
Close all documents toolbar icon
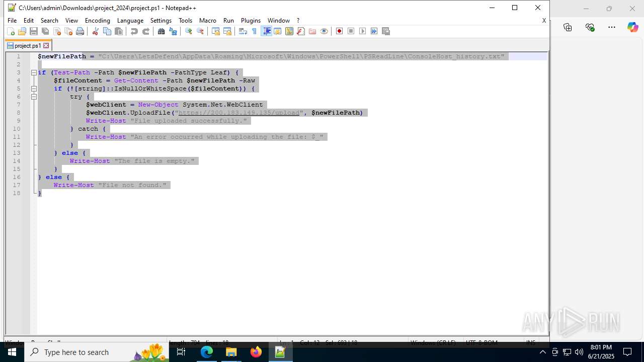68,31
